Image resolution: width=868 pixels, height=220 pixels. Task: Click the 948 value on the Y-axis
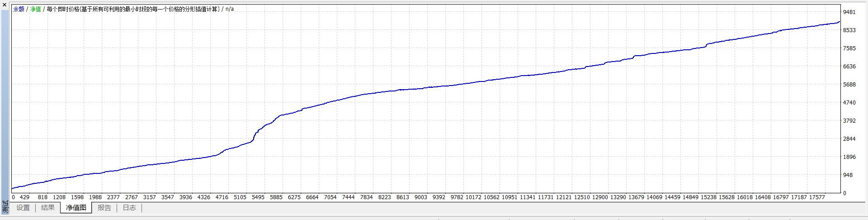point(848,175)
